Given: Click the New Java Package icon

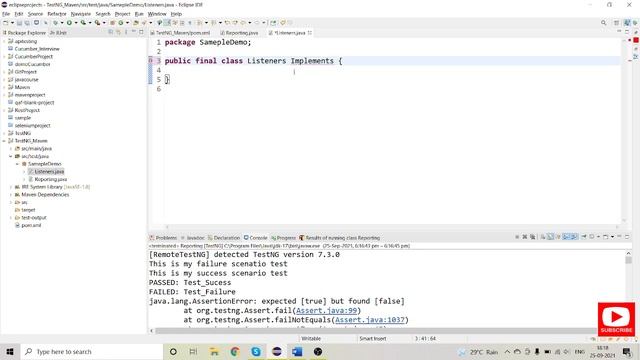Looking at the screenshot, I should [x=112, y=23].
